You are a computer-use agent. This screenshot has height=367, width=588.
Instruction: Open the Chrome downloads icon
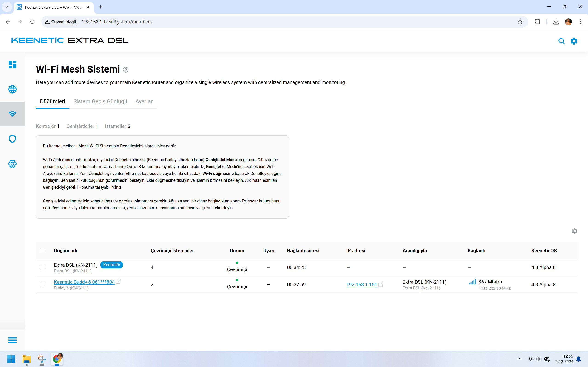(x=556, y=22)
